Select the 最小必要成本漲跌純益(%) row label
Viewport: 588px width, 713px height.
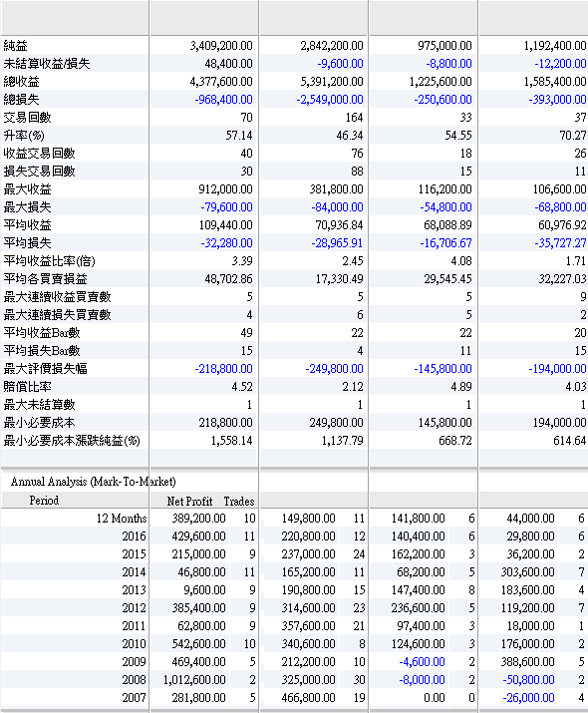click(72, 441)
